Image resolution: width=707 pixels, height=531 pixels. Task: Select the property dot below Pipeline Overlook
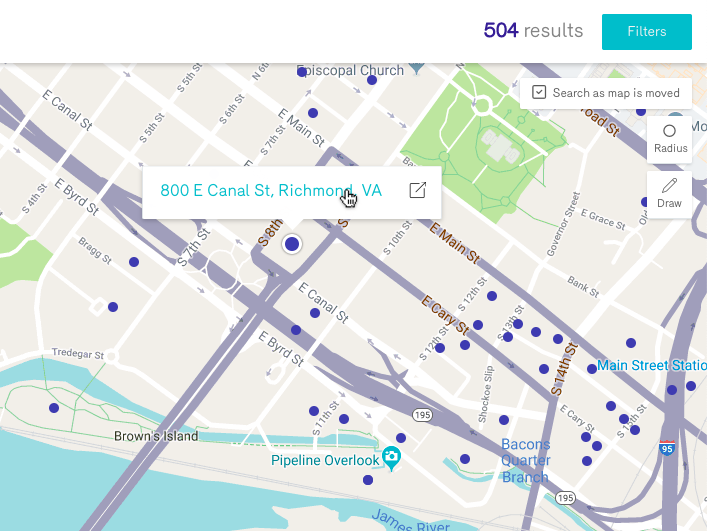click(x=368, y=480)
